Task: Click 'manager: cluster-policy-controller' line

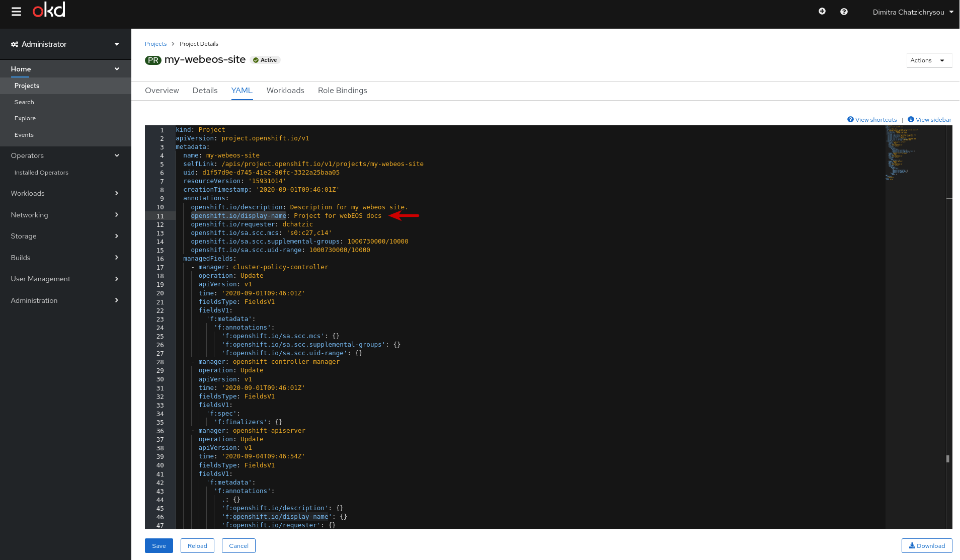Action: (x=263, y=267)
